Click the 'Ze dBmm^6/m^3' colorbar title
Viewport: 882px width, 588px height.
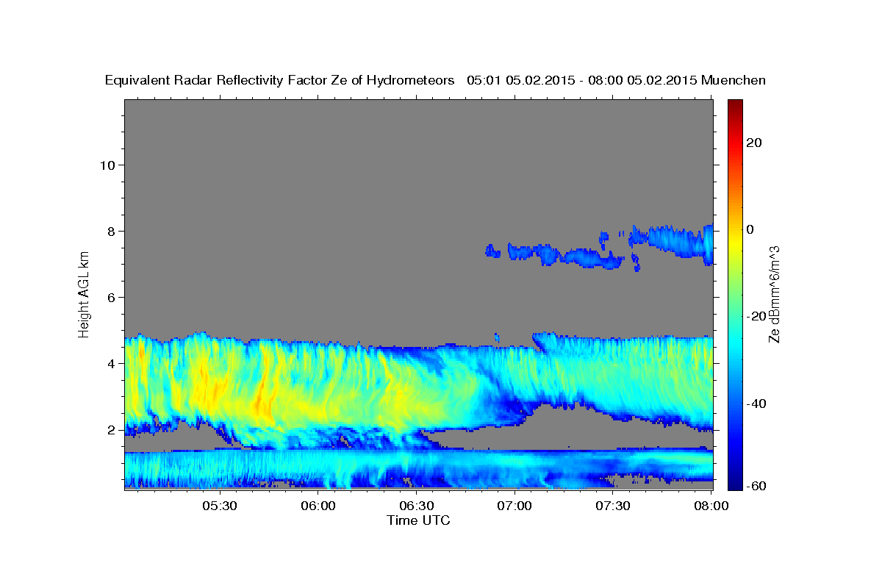coord(774,294)
